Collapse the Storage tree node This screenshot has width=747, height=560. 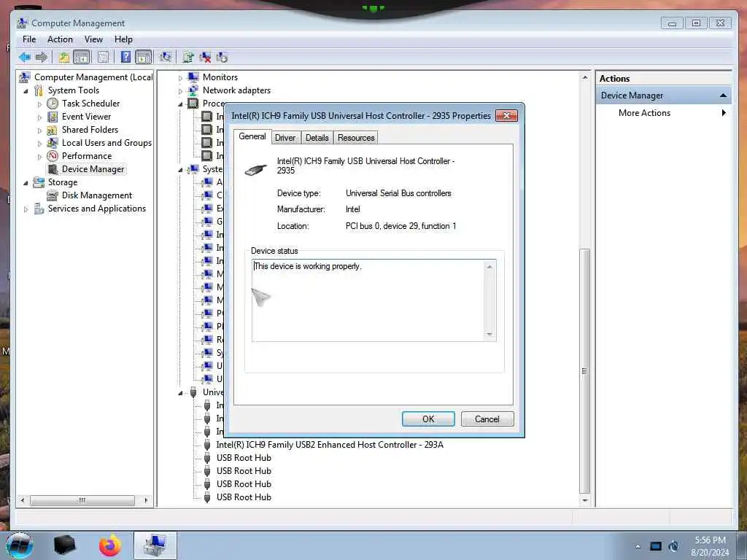[x=26, y=183]
